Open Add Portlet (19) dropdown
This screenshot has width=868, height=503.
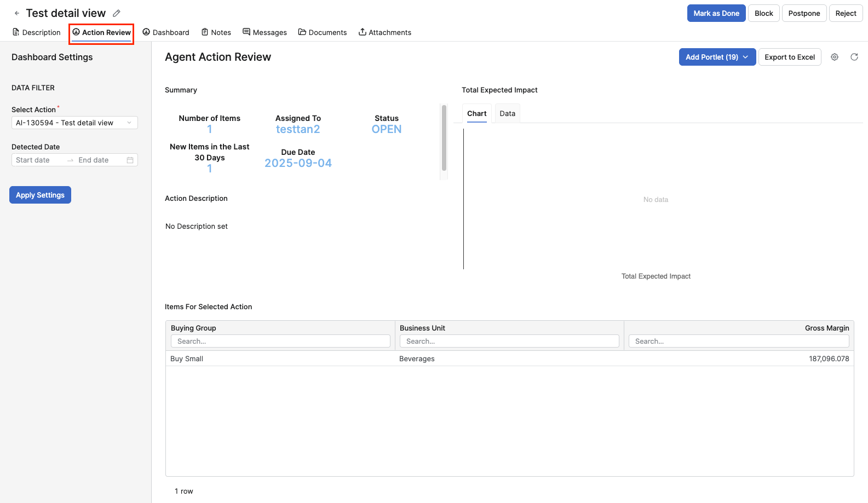click(717, 57)
